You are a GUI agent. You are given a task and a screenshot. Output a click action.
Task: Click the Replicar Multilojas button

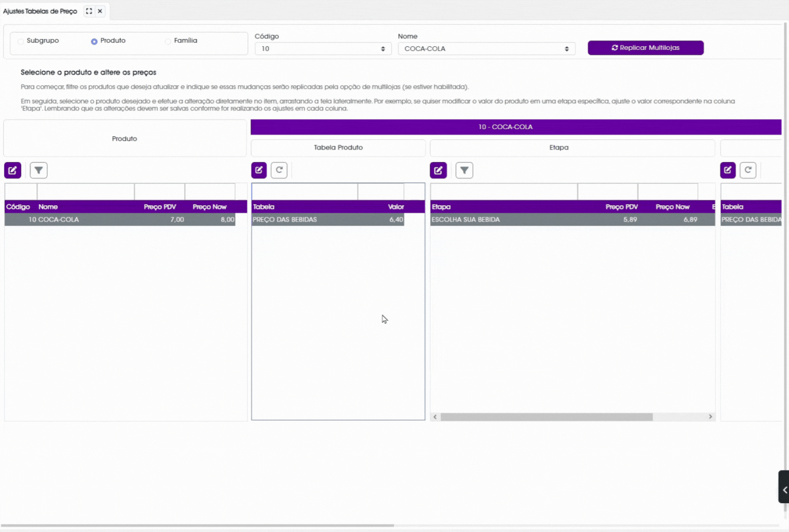click(x=645, y=48)
